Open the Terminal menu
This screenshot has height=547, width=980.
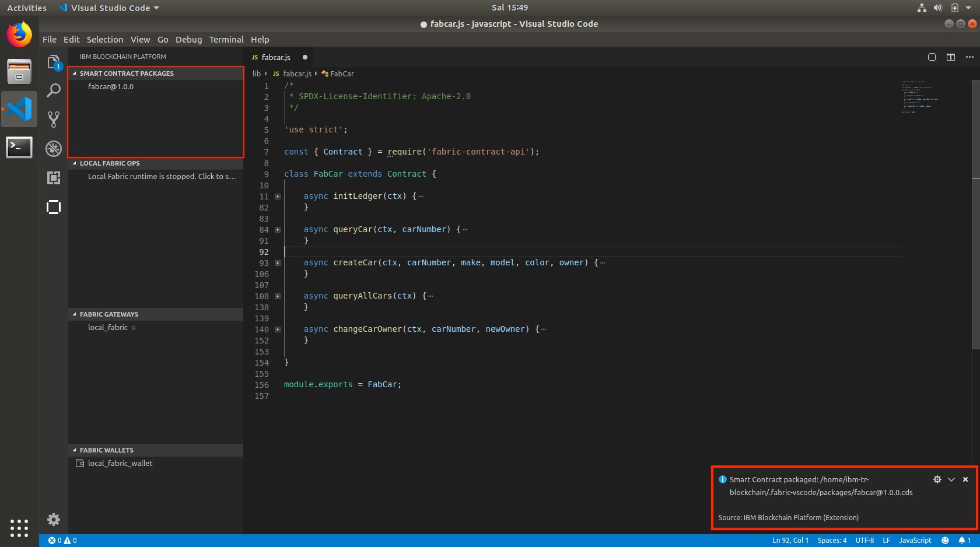click(226, 40)
